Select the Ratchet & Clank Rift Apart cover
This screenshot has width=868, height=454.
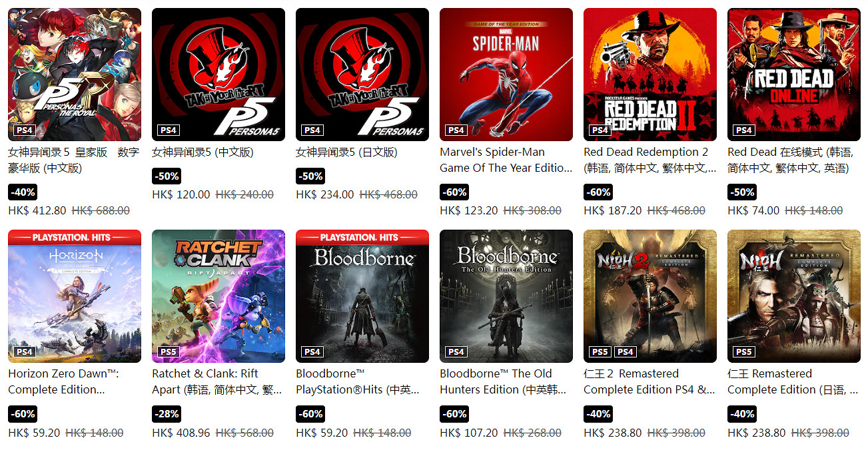[x=218, y=296]
